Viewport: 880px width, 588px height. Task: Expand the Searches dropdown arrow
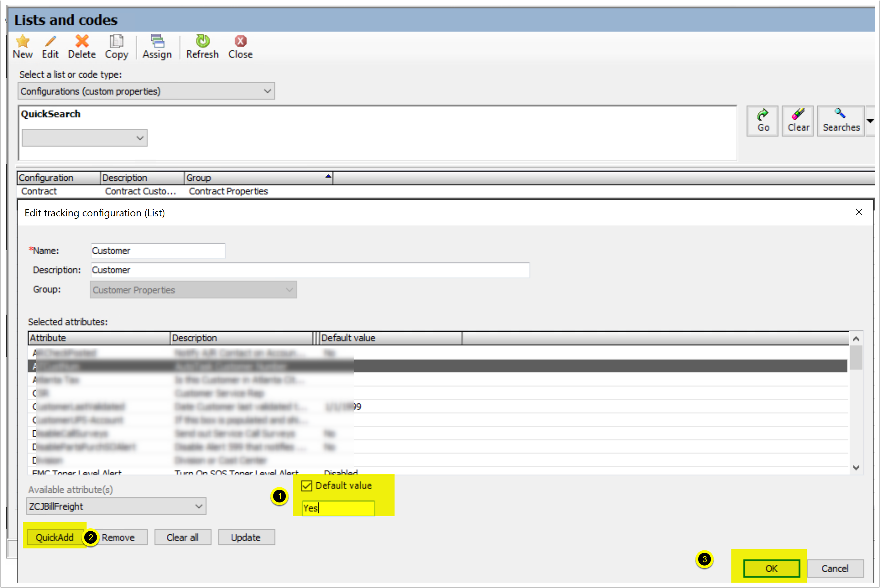coord(870,121)
